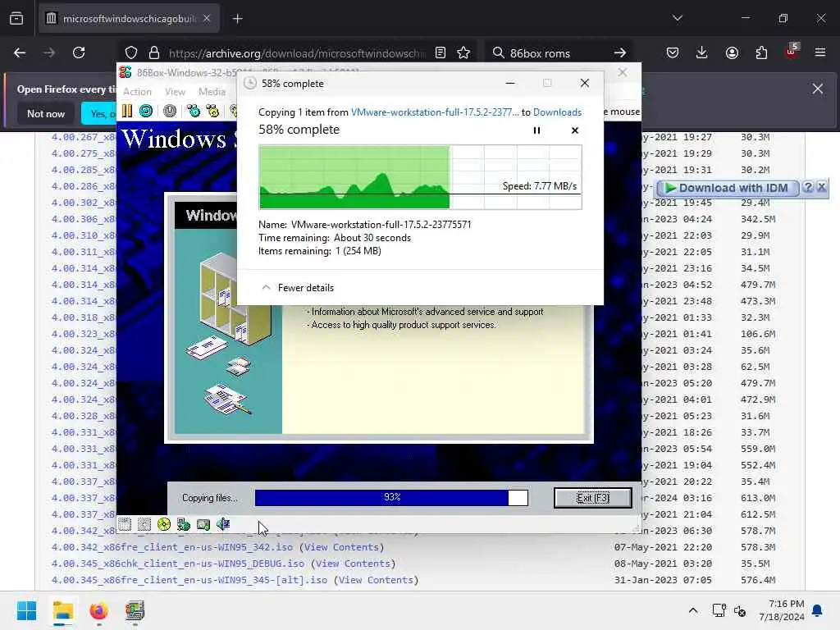The image size is (840, 630).
Task: Toggle reader view in address bar
Action: click(x=441, y=52)
